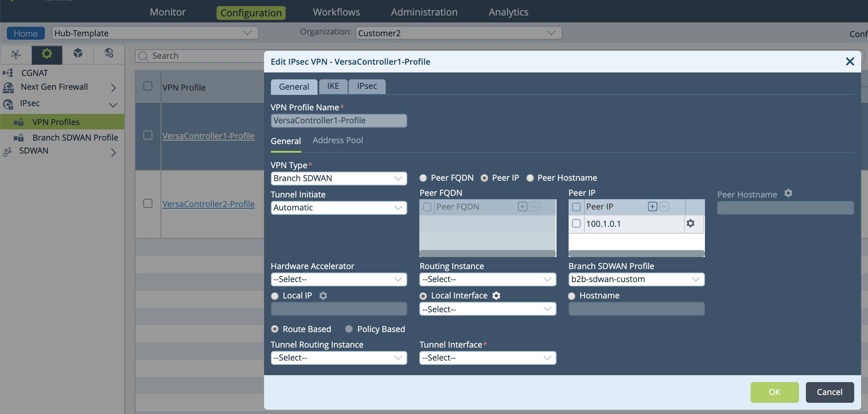Open the VPN Type dropdown
The height and width of the screenshot is (414, 868).
click(x=339, y=178)
